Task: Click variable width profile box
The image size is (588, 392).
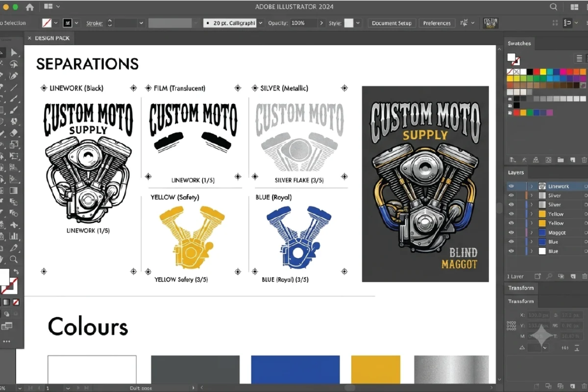Action: (170, 23)
